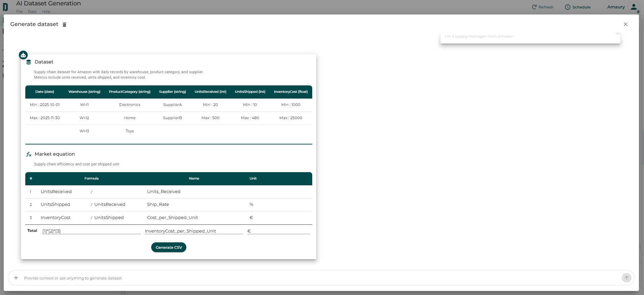The height and width of the screenshot is (295, 644).
Task: Edit the Total formula field
Action: [91, 231]
